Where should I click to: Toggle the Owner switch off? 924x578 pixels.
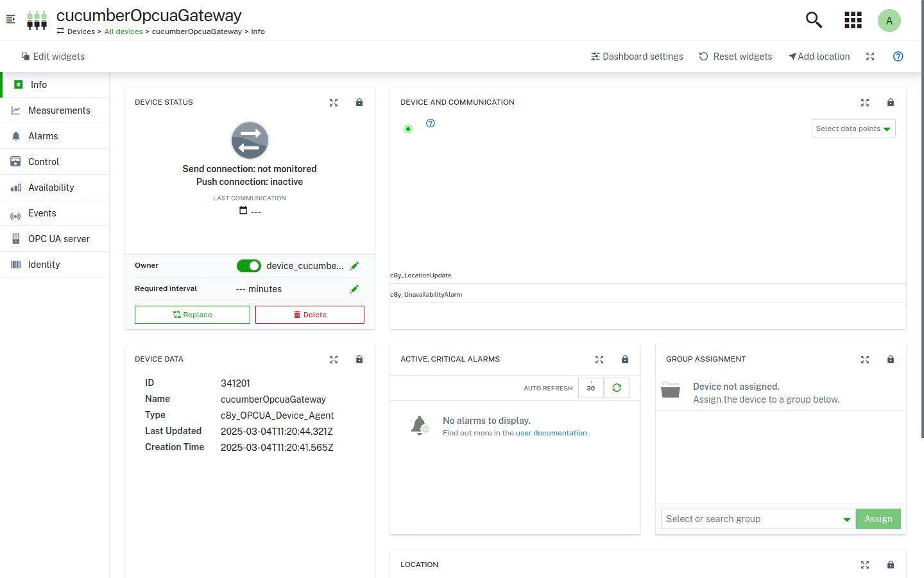[x=249, y=265]
